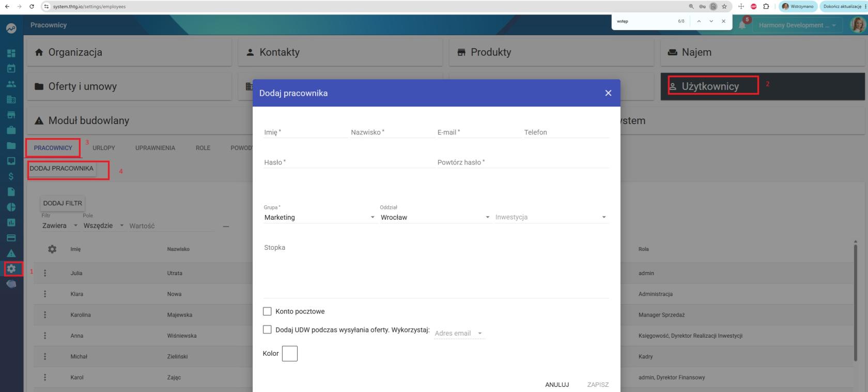Switch to the Role tab
Screen dimensions: 868x392
pos(203,148)
